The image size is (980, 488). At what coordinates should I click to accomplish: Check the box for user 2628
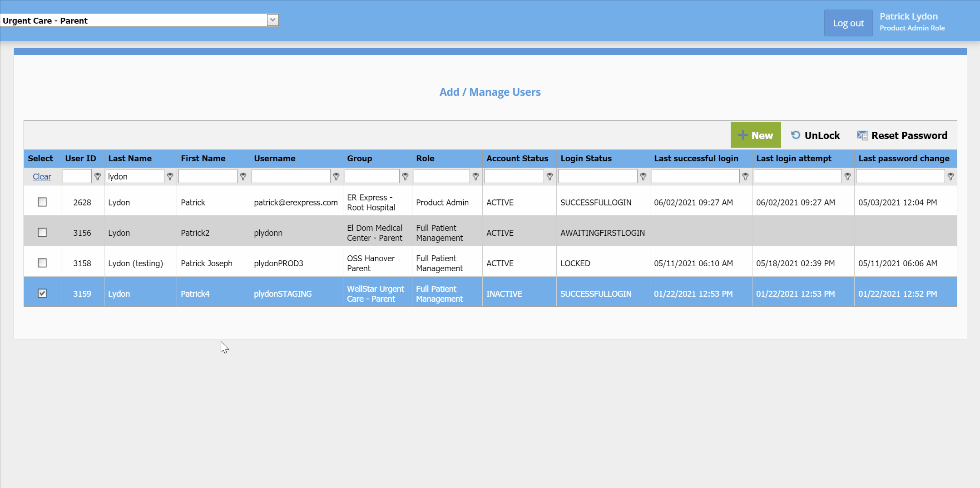[42, 202]
